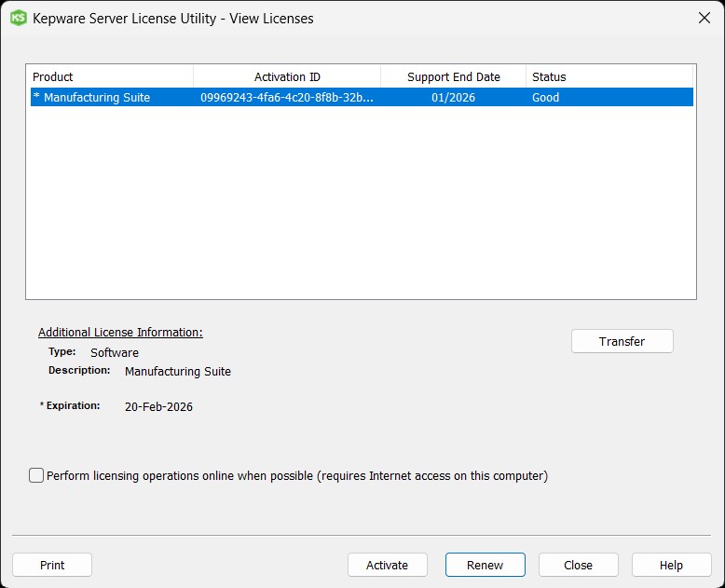Open Help for the License Utility
The height and width of the screenshot is (588, 725).
(671, 565)
